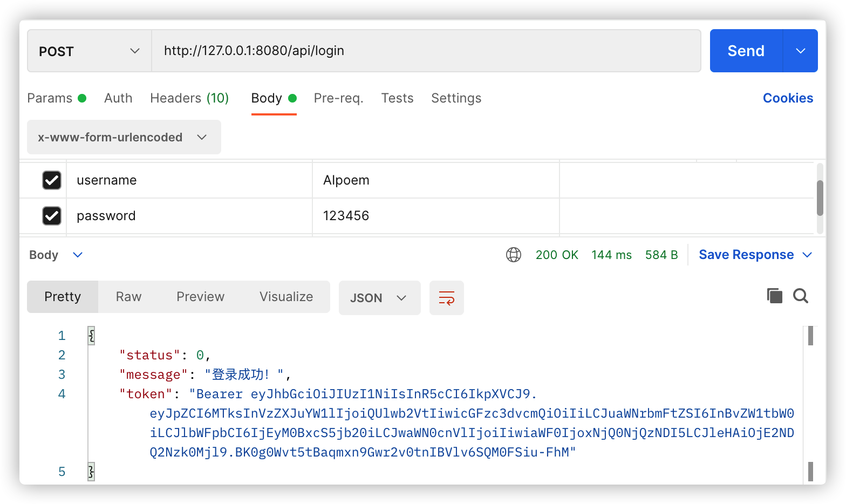Collapse the JSON at opening brace
846x504 pixels.
(91, 336)
